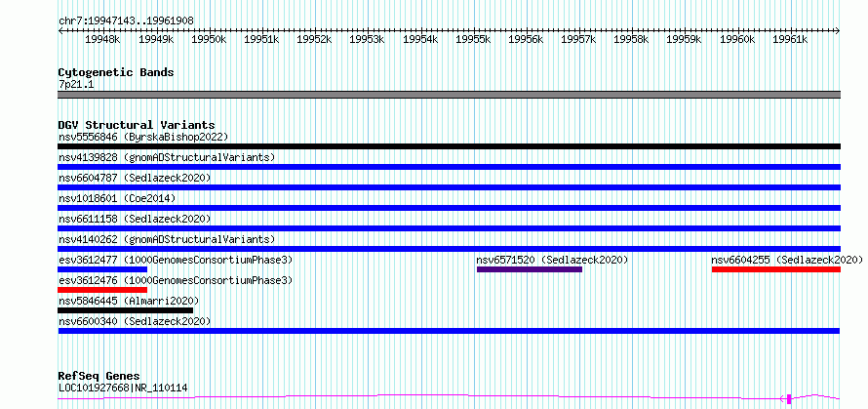The height and width of the screenshot is (409, 868).
Task: Click the 19954k ruler position
Action: [420, 40]
